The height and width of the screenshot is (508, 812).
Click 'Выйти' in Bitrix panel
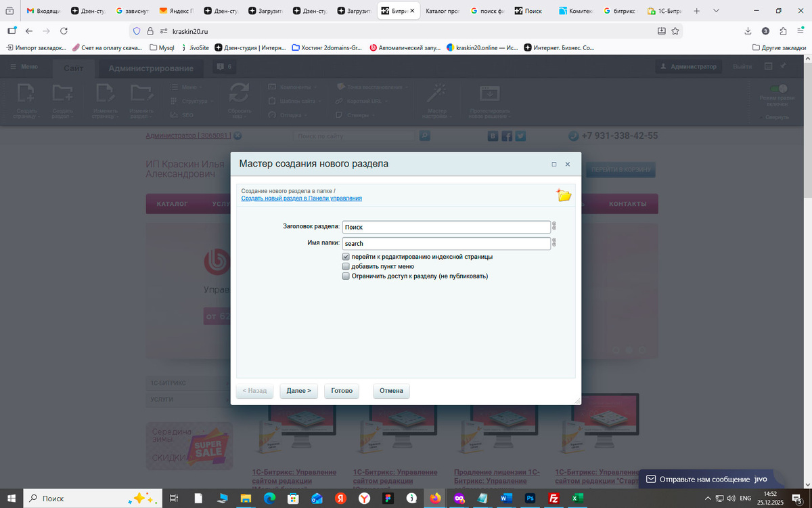tap(742, 67)
